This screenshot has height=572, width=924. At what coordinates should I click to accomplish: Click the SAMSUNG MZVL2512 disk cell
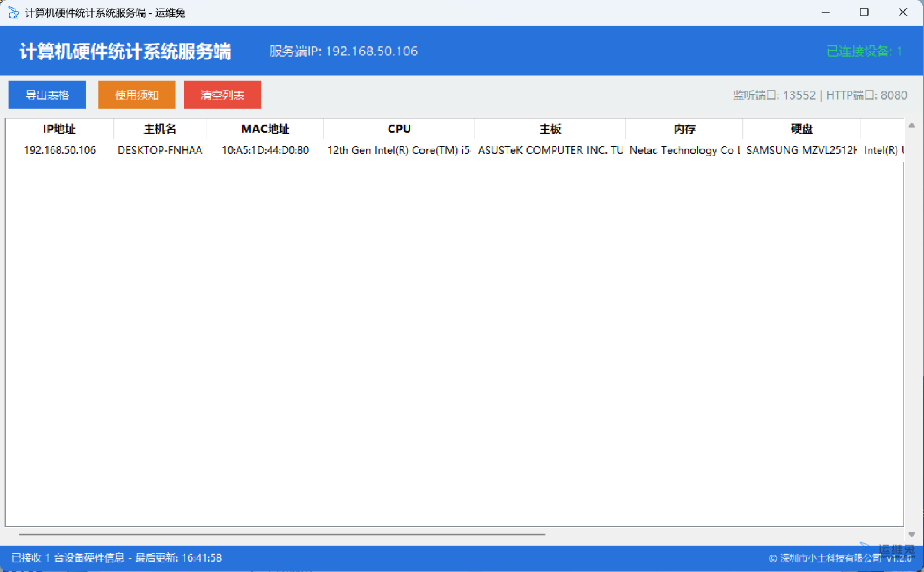tap(802, 150)
